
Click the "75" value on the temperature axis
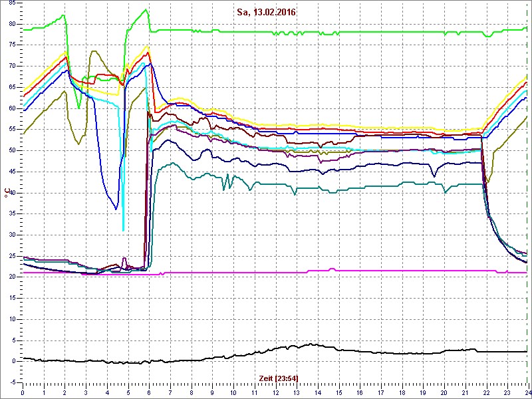pyautogui.click(x=12, y=45)
